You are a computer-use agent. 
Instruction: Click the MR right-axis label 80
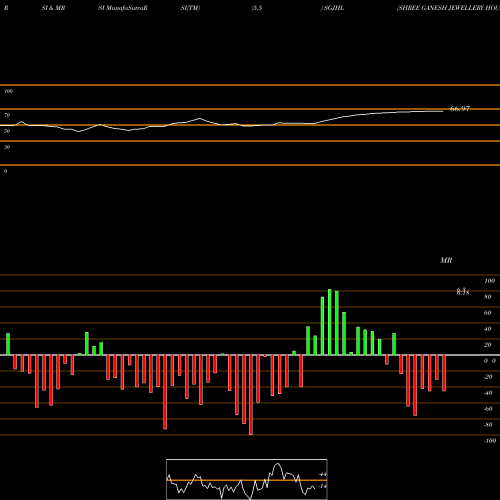tap(488, 297)
